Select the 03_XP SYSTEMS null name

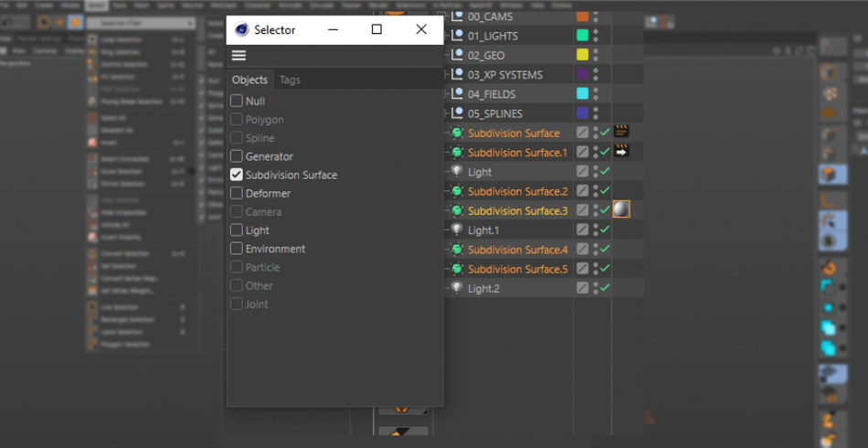pos(505,75)
